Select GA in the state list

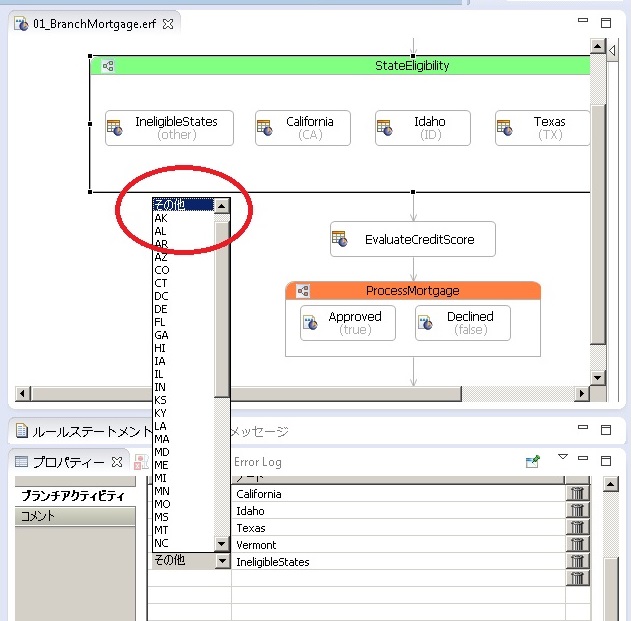pos(184,335)
